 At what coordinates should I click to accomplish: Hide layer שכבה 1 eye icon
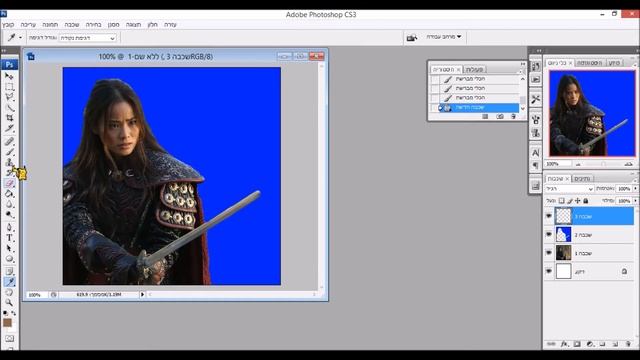point(549,253)
